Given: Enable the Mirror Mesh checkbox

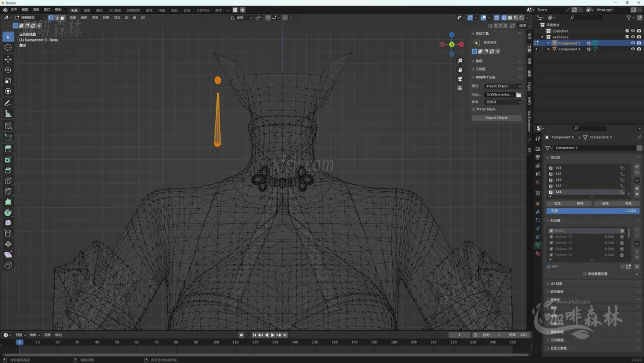Looking at the screenshot, I should click(474, 109).
